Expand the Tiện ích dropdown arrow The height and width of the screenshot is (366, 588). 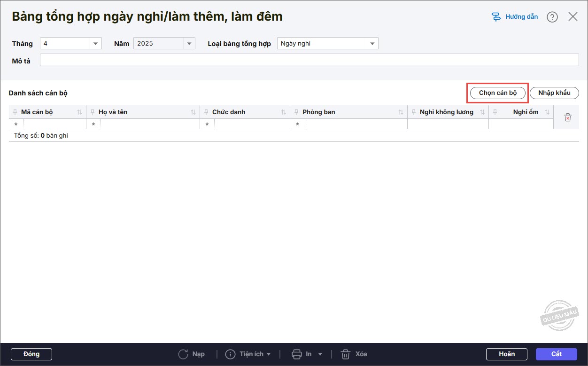269,354
